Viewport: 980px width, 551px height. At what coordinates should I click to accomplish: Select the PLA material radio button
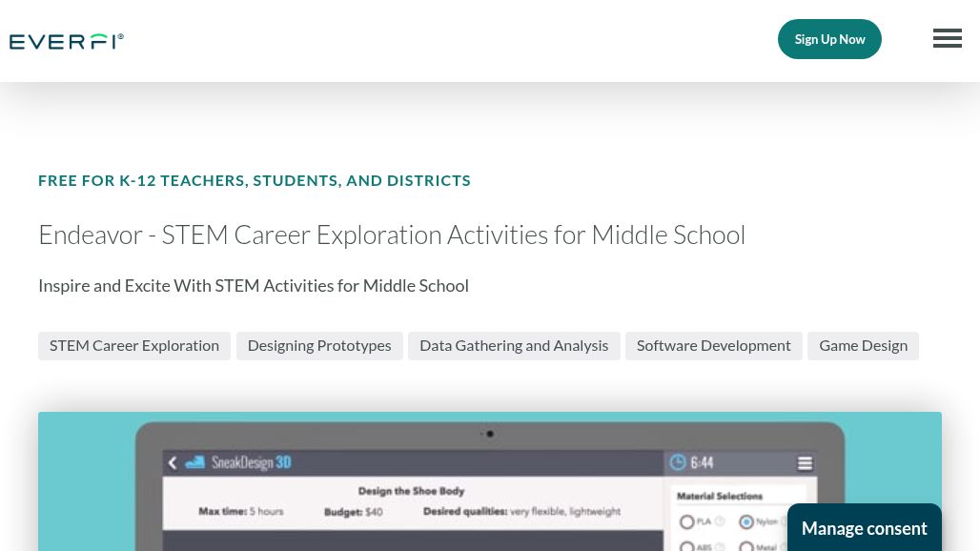pyautogui.click(x=687, y=521)
